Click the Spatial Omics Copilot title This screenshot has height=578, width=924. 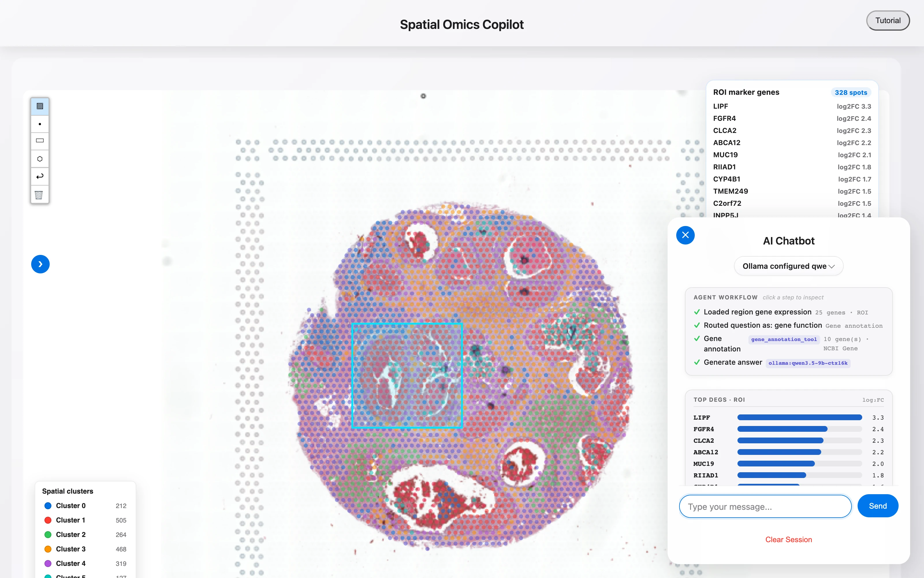(462, 25)
